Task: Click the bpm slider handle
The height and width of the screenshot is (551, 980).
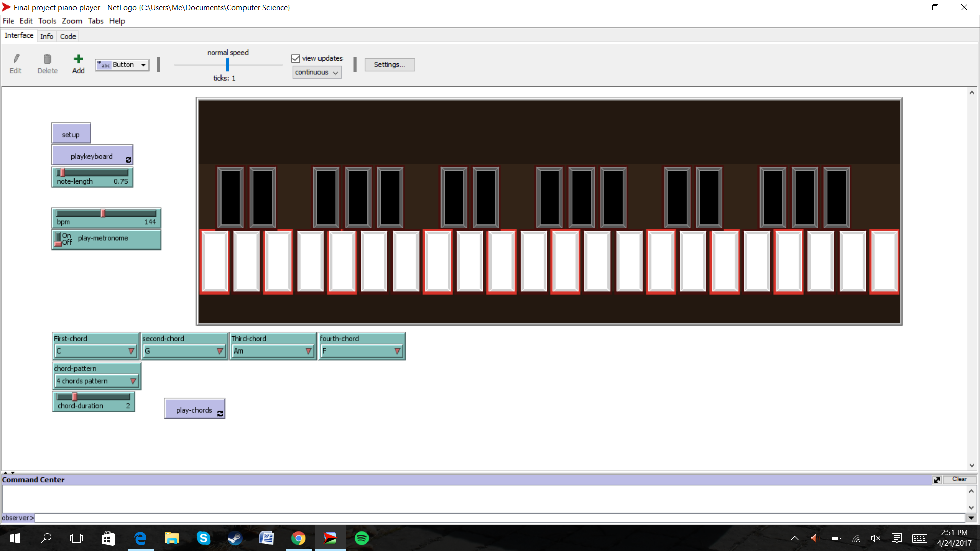Action: point(103,213)
